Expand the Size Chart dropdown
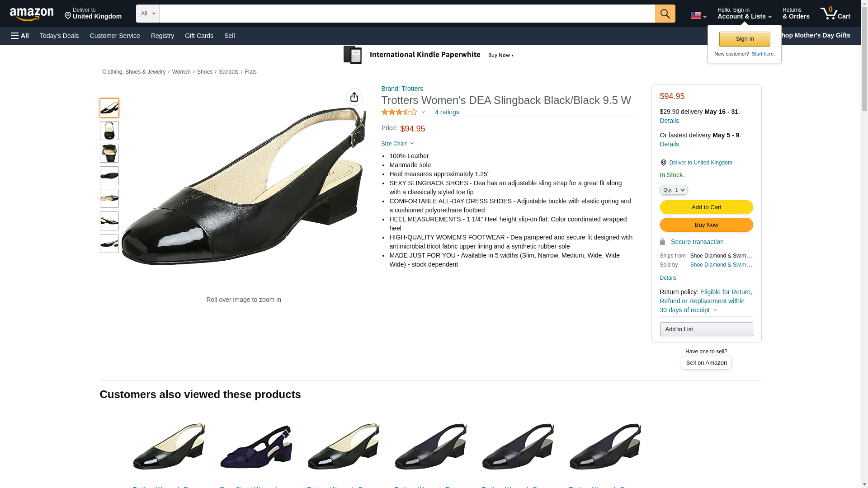The height and width of the screenshot is (488, 868). click(397, 144)
